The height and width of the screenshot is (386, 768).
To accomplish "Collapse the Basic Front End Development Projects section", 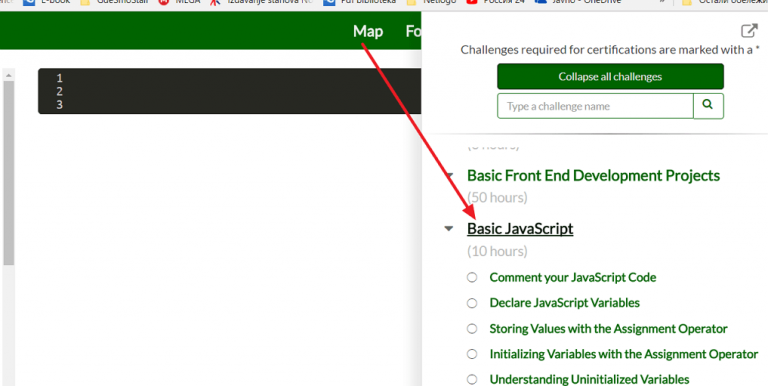I will [x=450, y=175].
